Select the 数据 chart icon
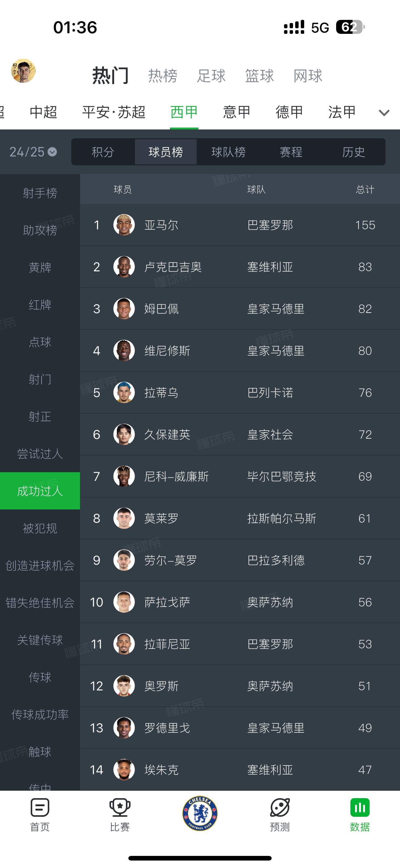Image resolution: width=400 pixels, height=868 pixels. tap(360, 808)
